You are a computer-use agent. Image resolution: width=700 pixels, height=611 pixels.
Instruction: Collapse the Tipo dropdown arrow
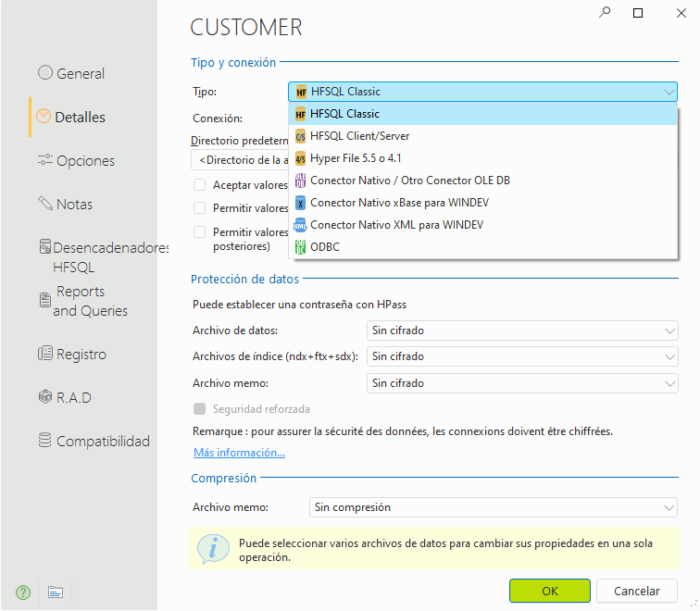(669, 92)
